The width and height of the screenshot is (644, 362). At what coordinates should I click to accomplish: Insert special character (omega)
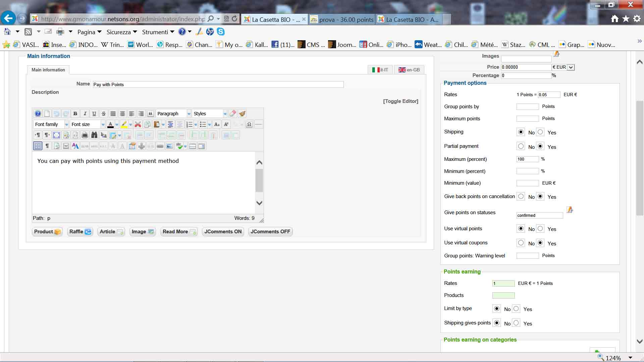click(249, 124)
